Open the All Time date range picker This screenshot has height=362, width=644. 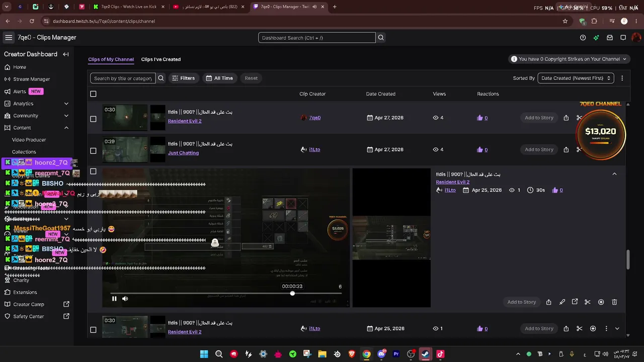click(x=219, y=78)
